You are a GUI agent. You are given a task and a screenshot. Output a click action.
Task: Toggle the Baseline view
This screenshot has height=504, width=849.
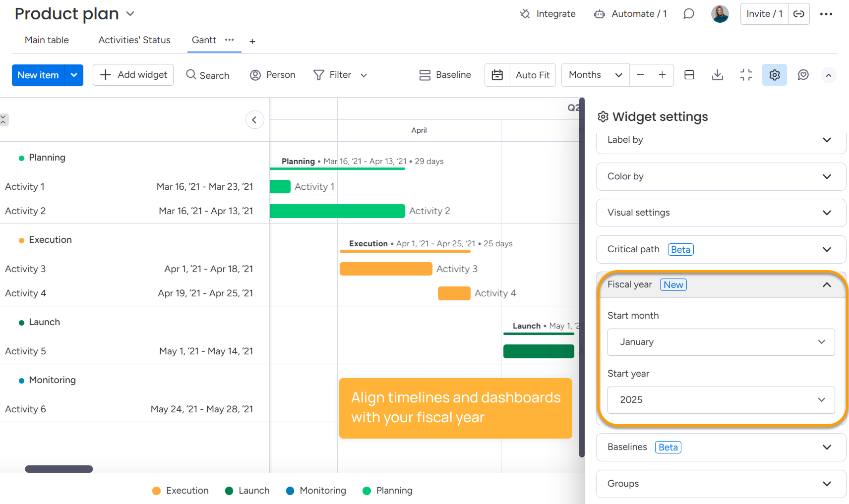point(445,75)
